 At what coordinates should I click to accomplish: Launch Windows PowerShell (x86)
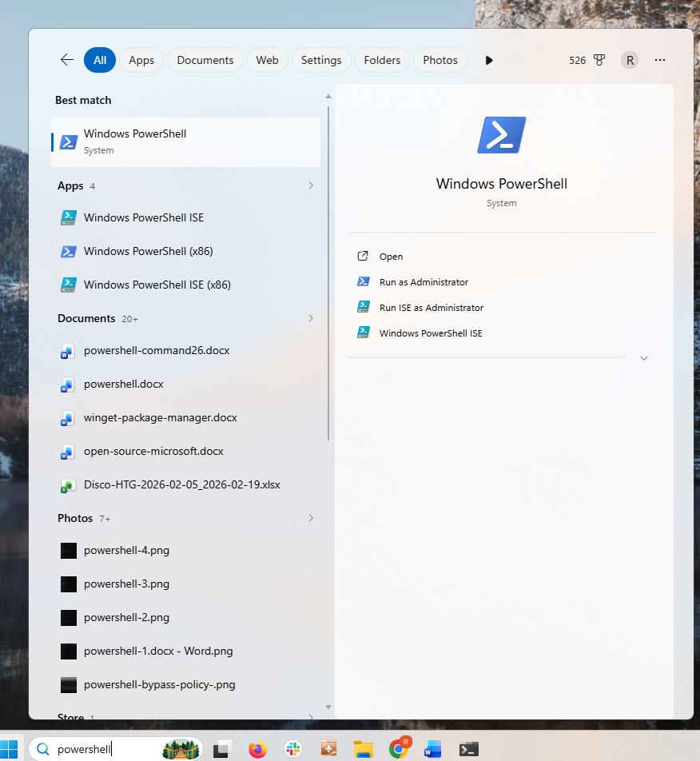pyautogui.click(x=186, y=251)
